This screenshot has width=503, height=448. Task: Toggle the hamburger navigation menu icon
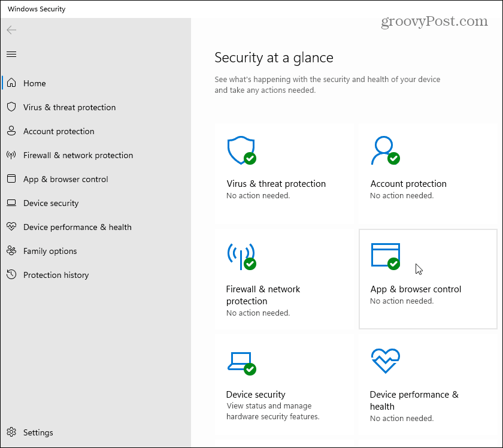11,55
